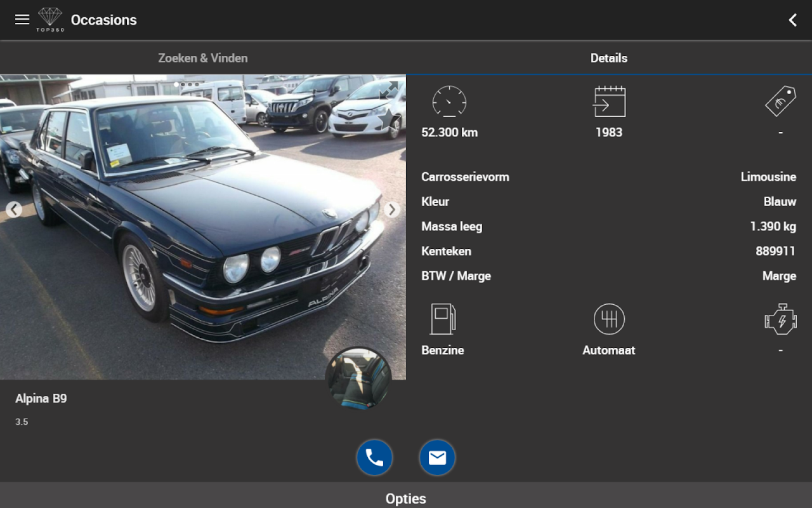Click the gearbox transmission icon
The image size is (812, 508).
point(609,319)
